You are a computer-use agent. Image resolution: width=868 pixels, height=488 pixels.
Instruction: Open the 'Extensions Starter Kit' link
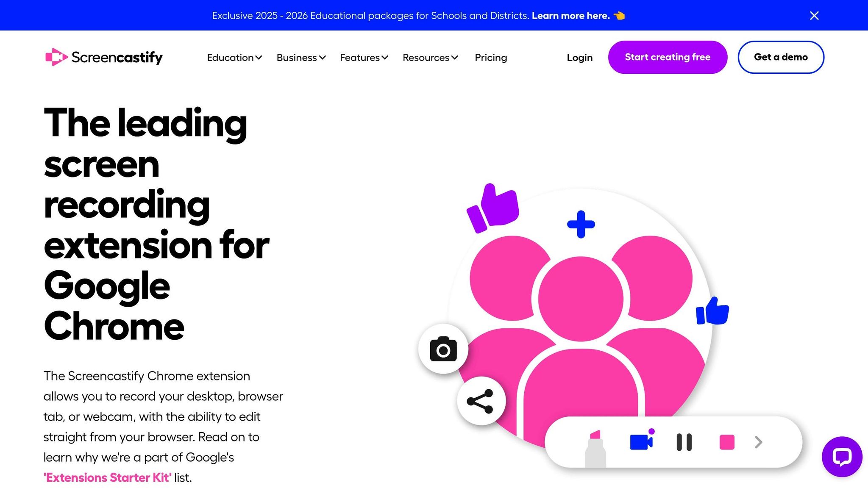click(108, 477)
